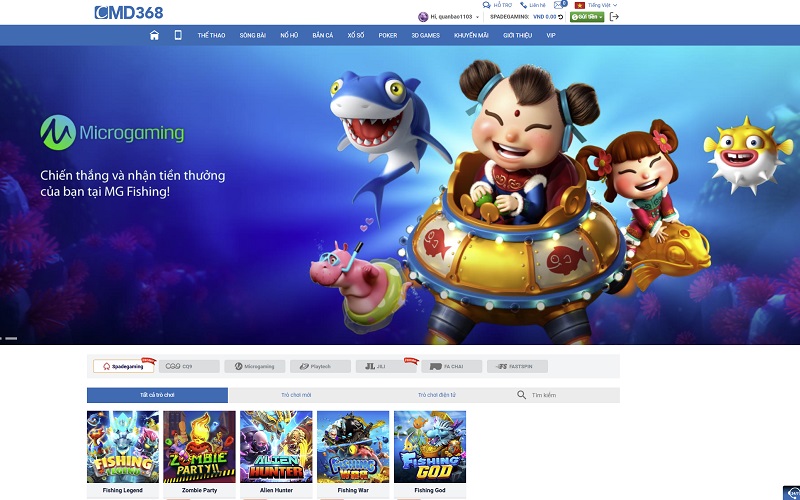This screenshot has width=800, height=500.
Task: Open the Tiếng Việt language dropdown
Action: point(603,5)
